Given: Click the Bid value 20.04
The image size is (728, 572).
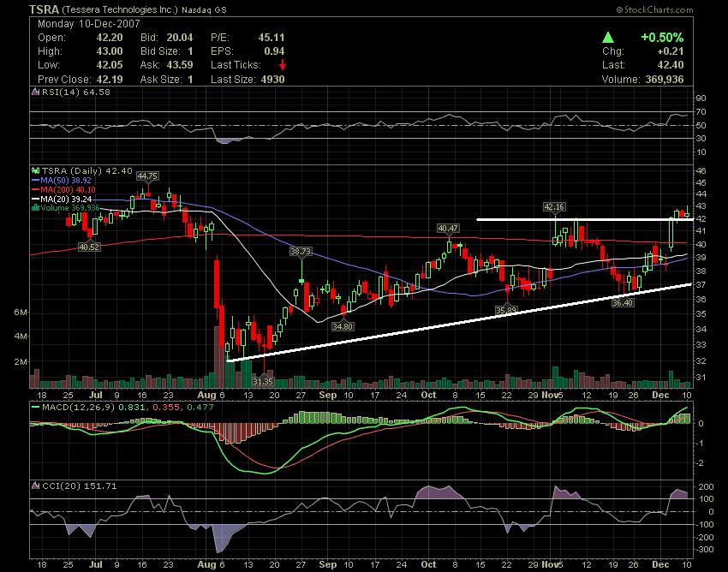Looking at the screenshot, I should tap(179, 38).
